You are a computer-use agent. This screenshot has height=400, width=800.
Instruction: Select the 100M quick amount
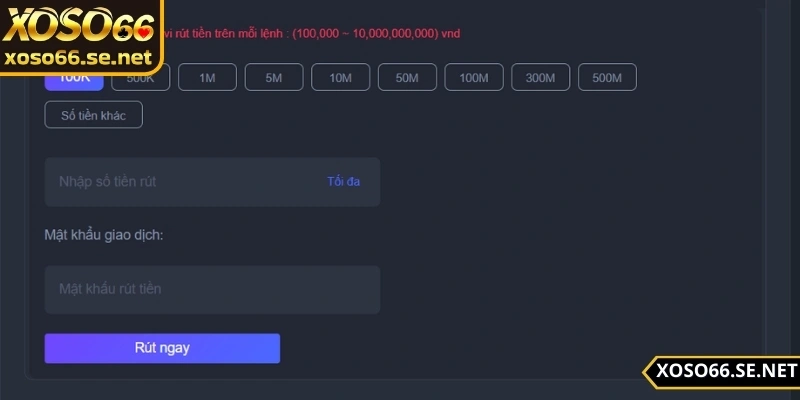pyautogui.click(x=474, y=78)
